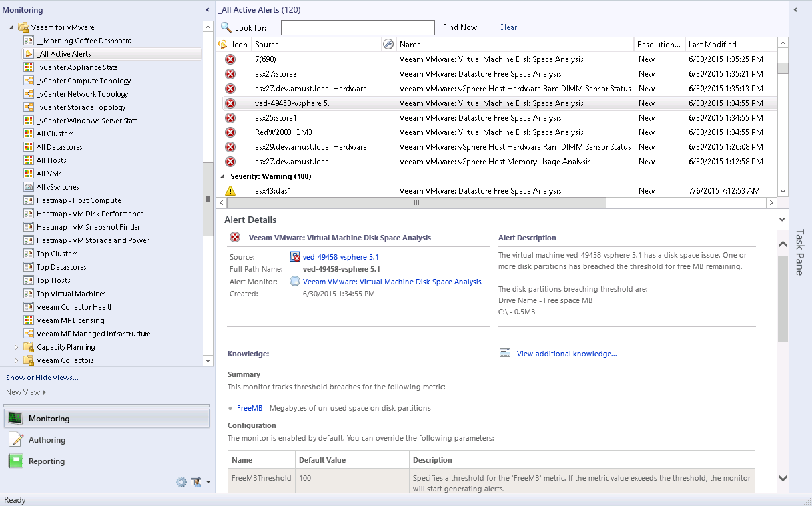This screenshot has width=812, height=506.
Task: Open the ved-49458-vsphere 5.1 source link
Action: click(340, 257)
